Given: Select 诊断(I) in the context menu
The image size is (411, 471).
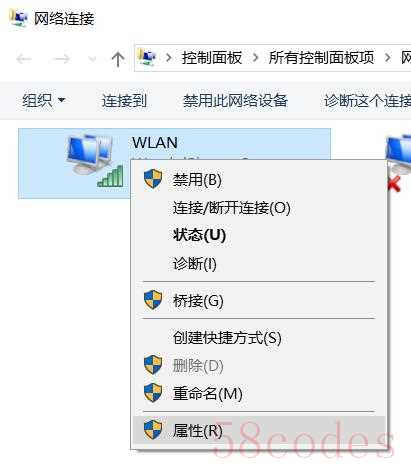Looking at the screenshot, I should [195, 263].
